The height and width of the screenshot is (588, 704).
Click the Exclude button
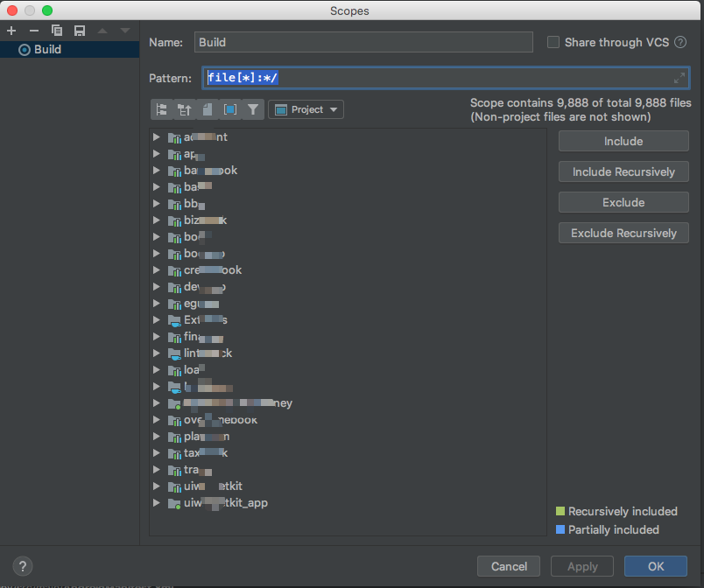[623, 202]
